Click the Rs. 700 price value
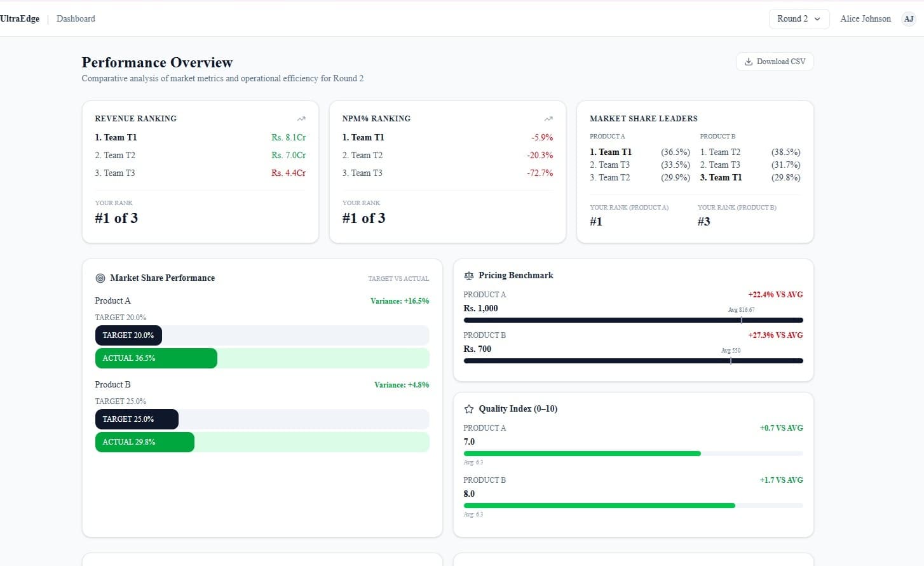Viewport: 924px width, 566px height. tap(477, 349)
